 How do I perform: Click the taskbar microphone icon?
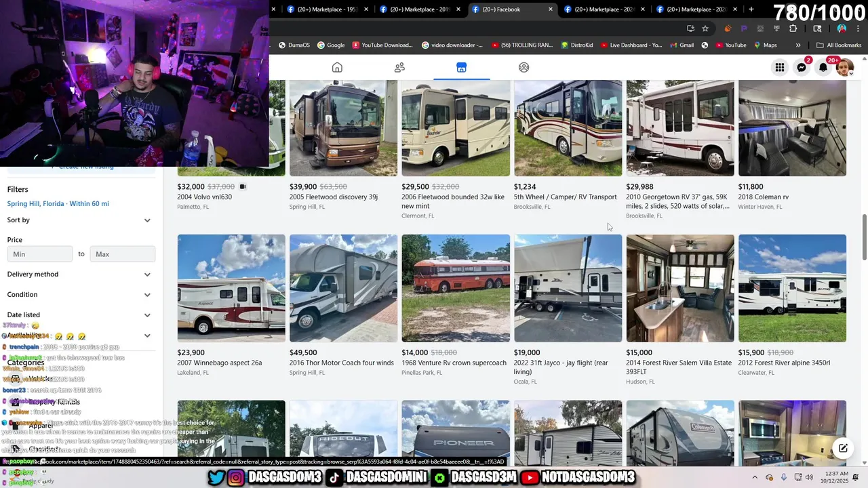click(x=784, y=477)
